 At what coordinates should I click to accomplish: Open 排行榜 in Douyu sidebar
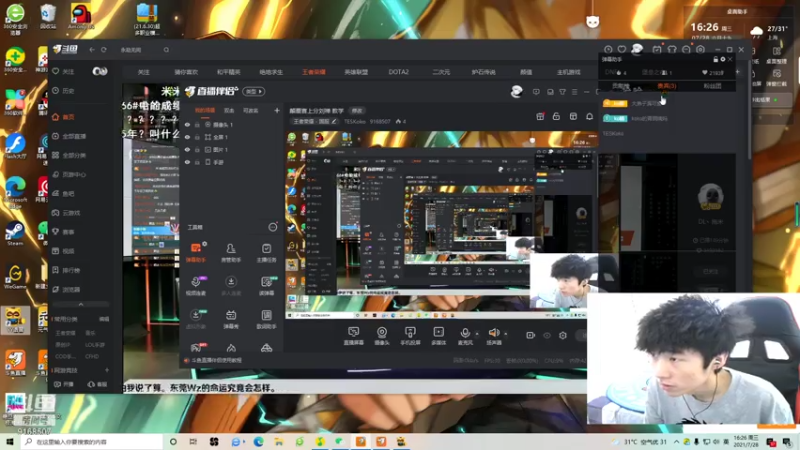click(67, 270)
